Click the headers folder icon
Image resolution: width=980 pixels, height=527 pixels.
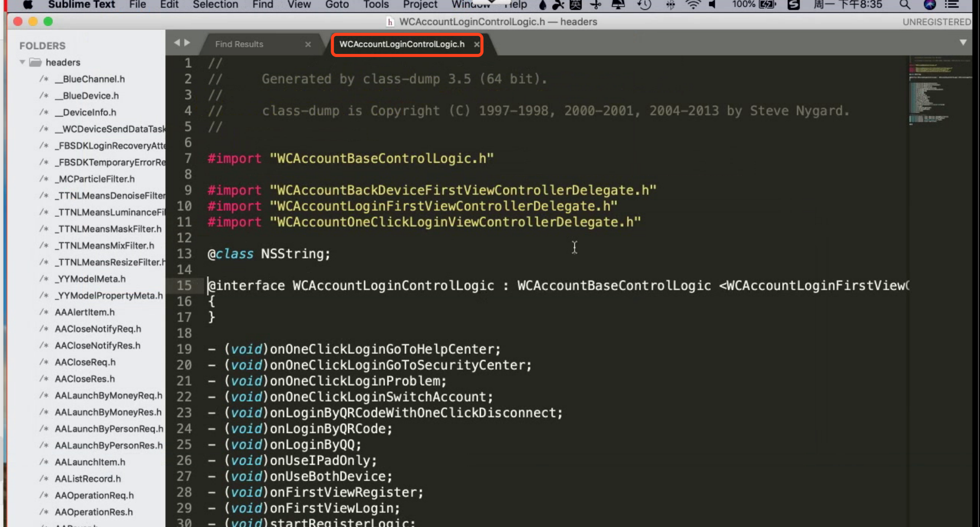(x=35, y=62)
